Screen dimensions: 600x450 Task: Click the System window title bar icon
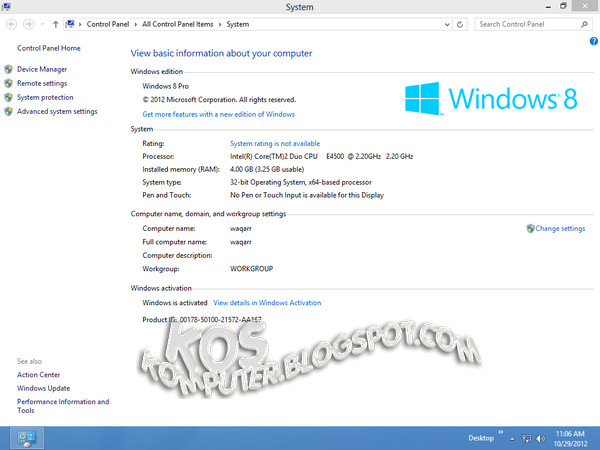click(x=6, y=6)
